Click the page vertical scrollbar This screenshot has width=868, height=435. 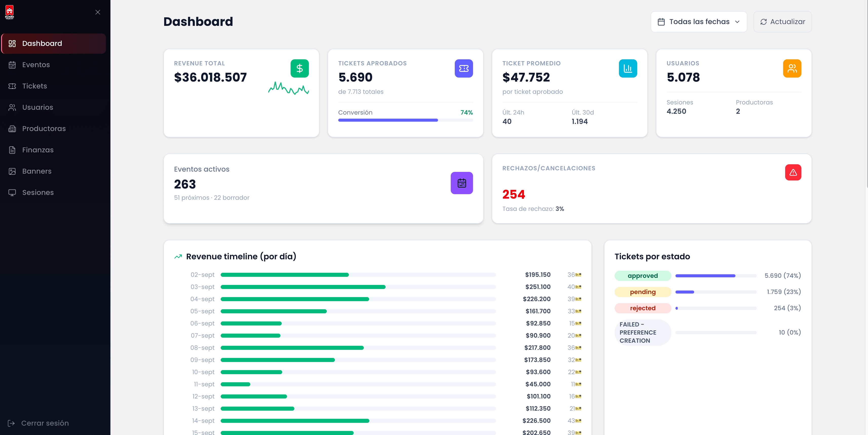point(866,94)
